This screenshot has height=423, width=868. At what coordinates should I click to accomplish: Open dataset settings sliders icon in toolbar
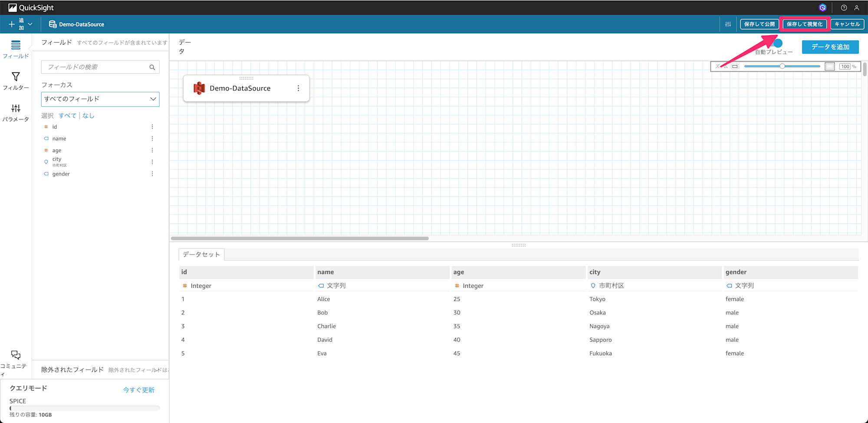(x=728, y=24)
